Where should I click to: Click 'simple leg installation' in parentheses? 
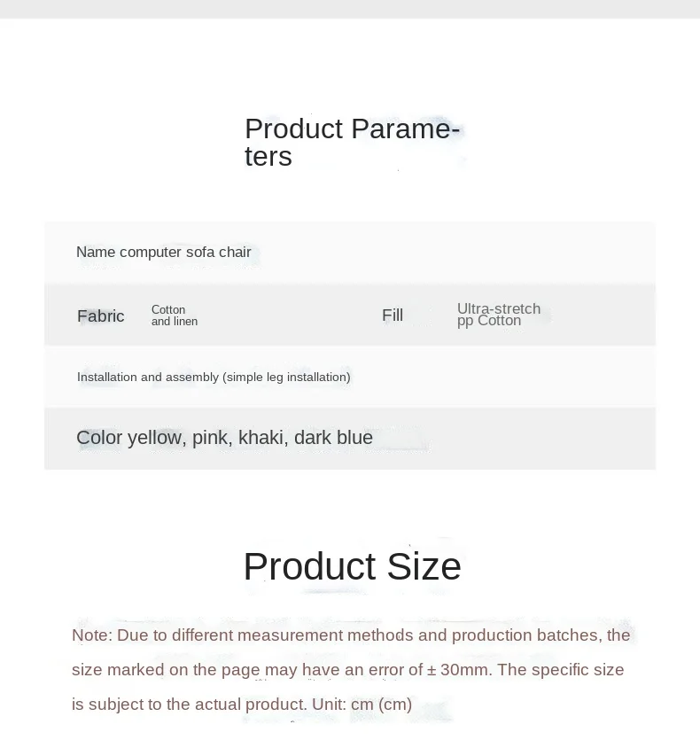click(286, 377)
